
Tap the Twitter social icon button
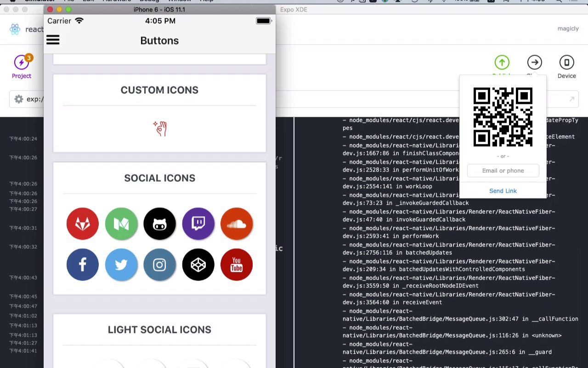point(121,265)
